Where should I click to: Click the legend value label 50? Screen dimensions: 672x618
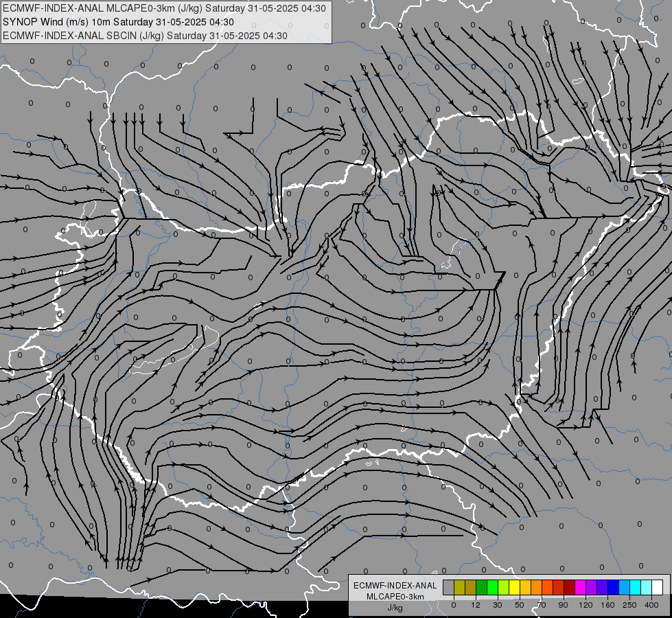click(x=520, y=605)
